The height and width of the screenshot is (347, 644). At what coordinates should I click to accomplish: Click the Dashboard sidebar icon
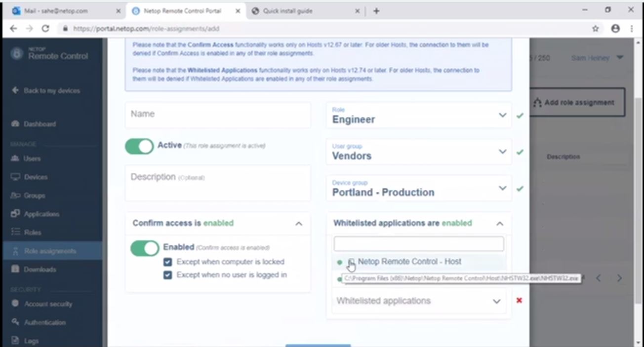click(15, 124)
